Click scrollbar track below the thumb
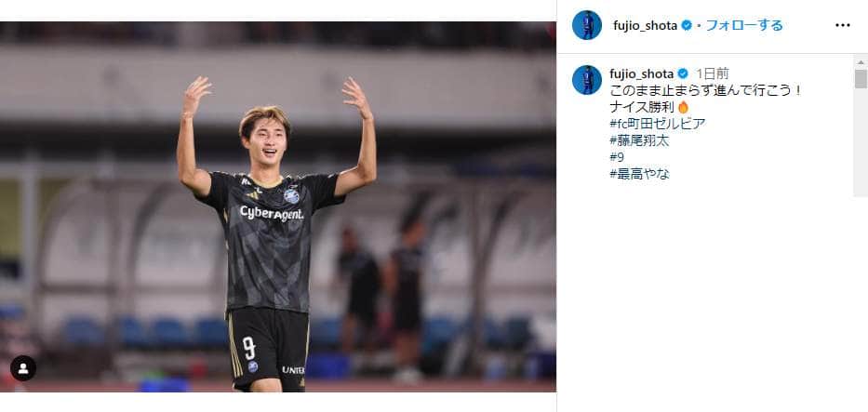The image size is (868, 412). (861, 141)
